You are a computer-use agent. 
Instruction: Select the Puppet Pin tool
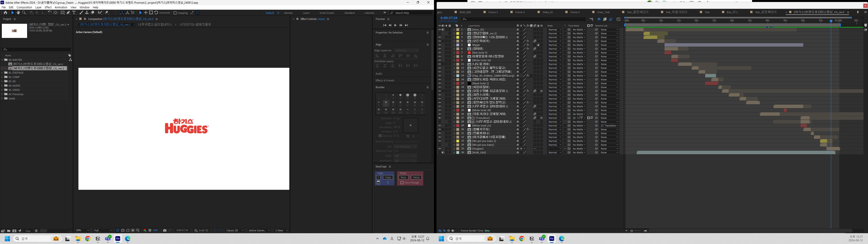(107, 12)
